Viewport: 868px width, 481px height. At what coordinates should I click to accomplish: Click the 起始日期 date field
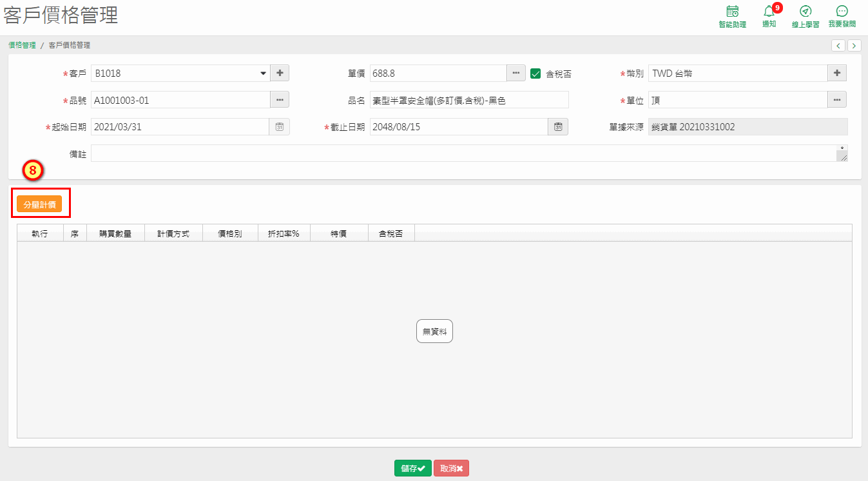tap(180, 127)
